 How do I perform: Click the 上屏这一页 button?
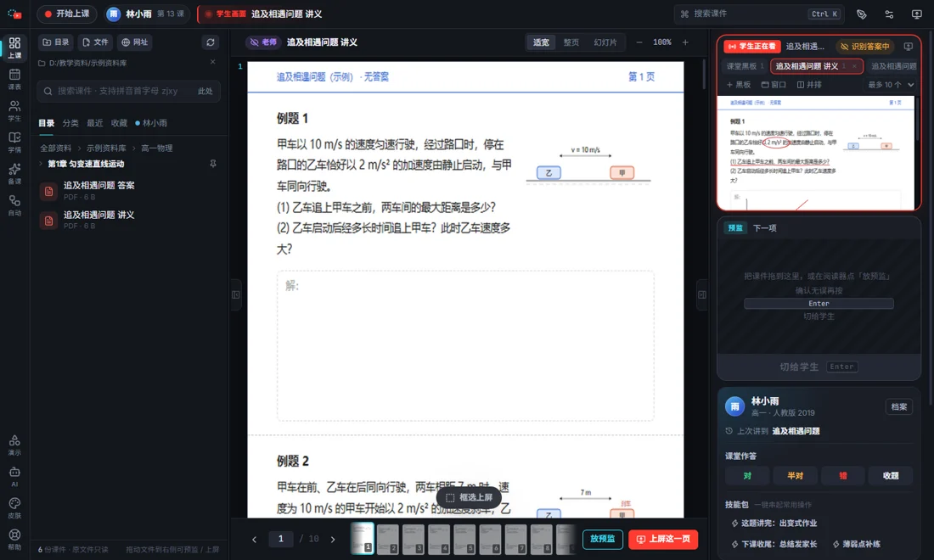[663, 539]
